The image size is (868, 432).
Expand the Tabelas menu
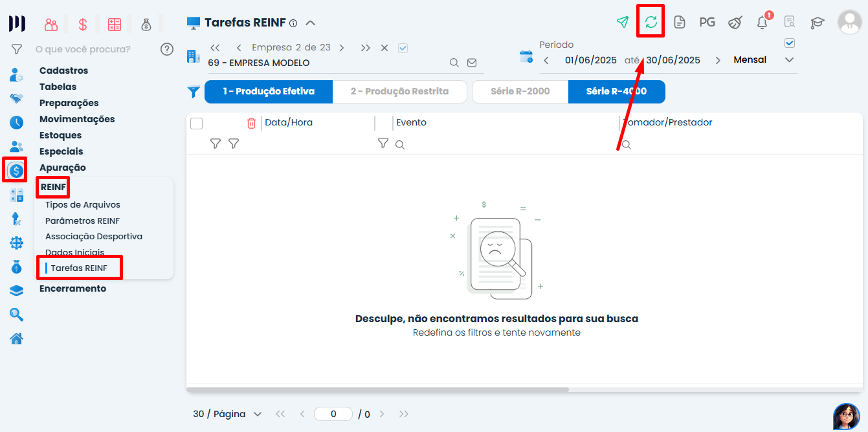click(x=58, y=87)
